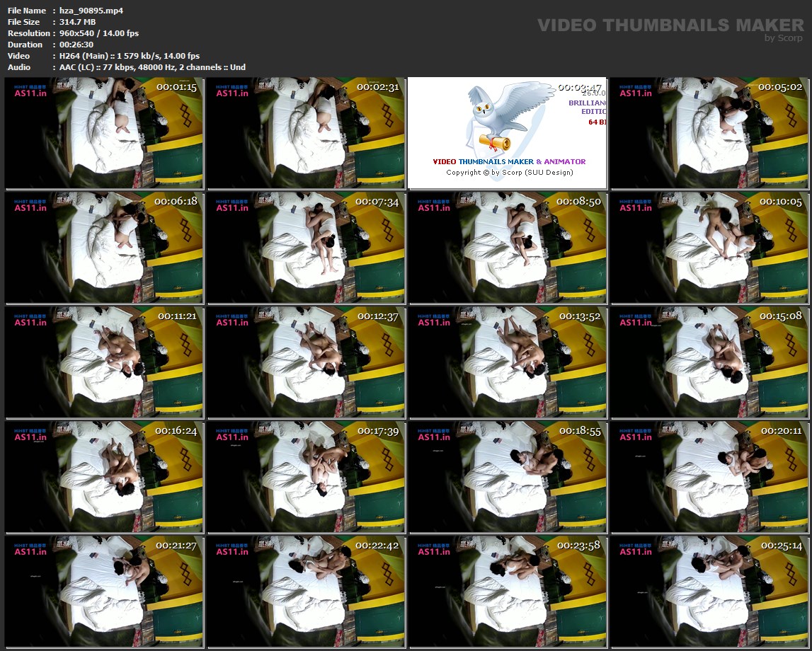Image resolution: width=812 pixels, height=651 pixels.
Task: Open the thumbnail stamped 00:13:52
Action: (x=508, y=362)
